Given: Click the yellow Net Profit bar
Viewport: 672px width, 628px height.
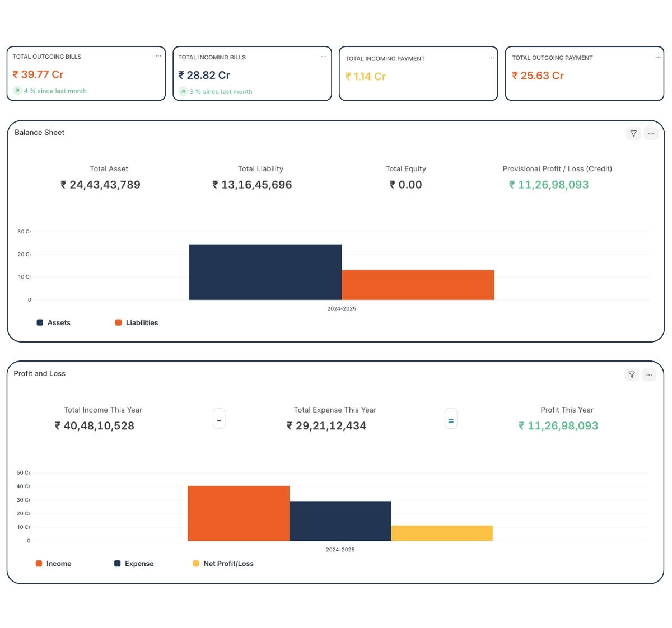Looking at the screenshot, I should 441,533.
